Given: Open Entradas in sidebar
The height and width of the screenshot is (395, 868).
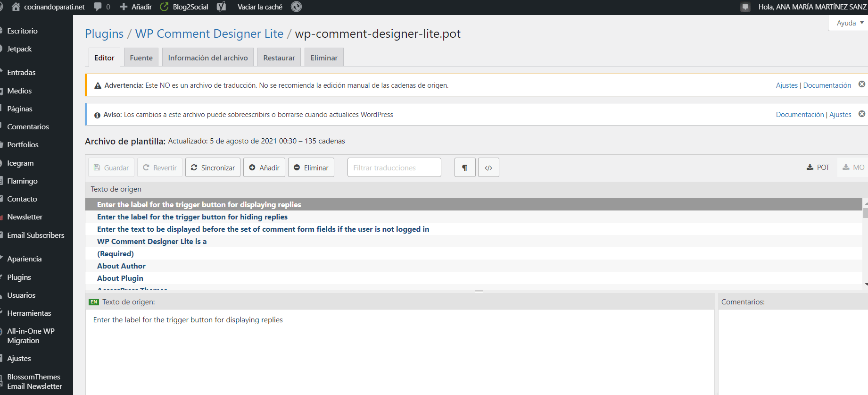Looking at the screenshot, I should pyautogui.click(x=21, y=72).
